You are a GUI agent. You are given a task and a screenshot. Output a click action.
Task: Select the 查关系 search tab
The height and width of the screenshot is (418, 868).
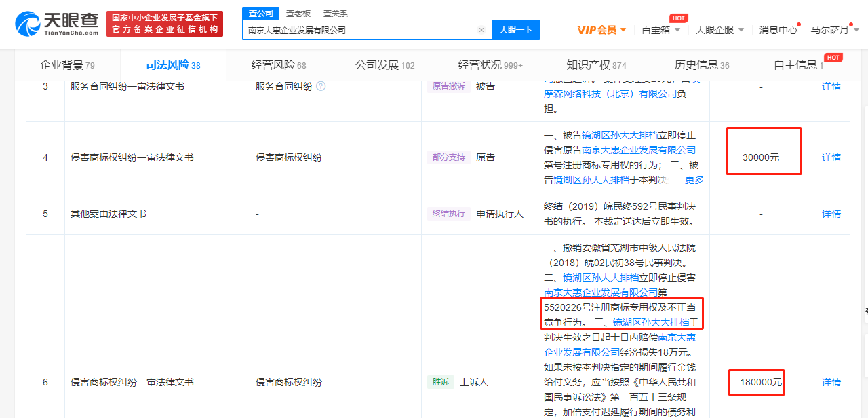[335, 13]
